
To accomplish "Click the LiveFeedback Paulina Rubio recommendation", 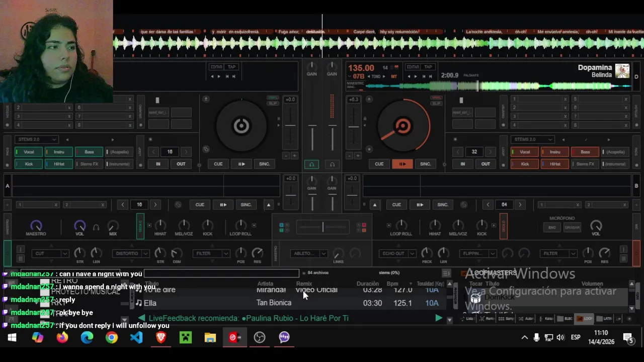I will [249, 318].
